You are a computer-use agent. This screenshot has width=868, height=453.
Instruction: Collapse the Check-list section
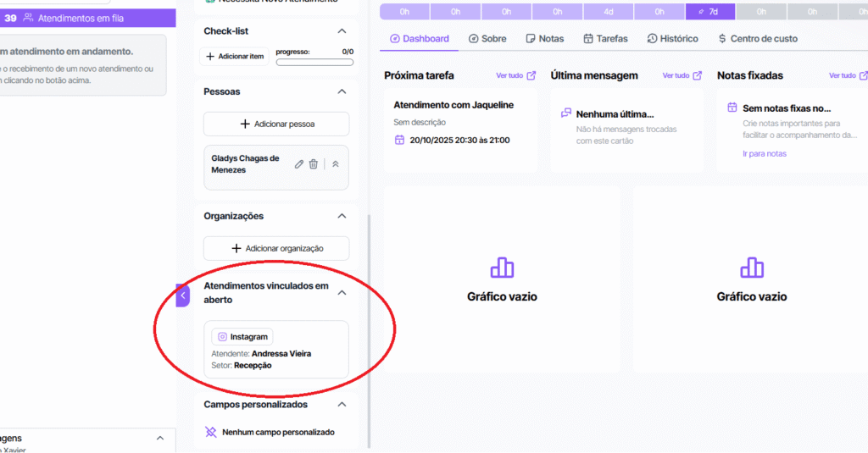[342, 31]
